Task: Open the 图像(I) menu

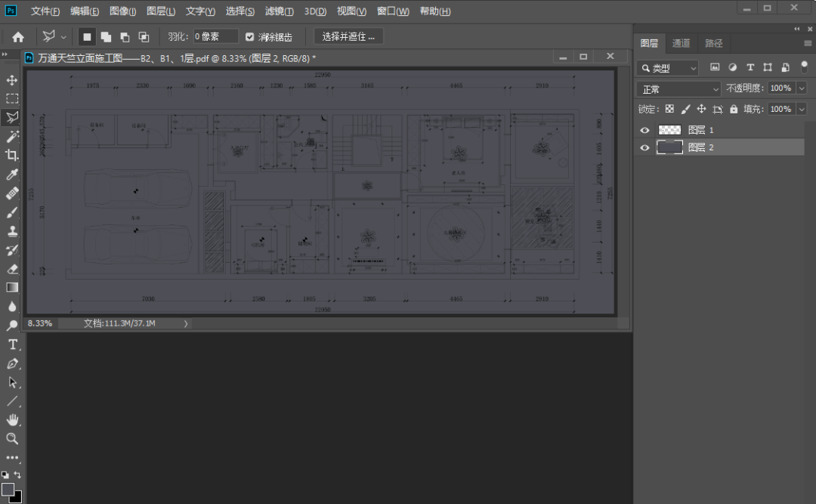Action: point(123,11)
